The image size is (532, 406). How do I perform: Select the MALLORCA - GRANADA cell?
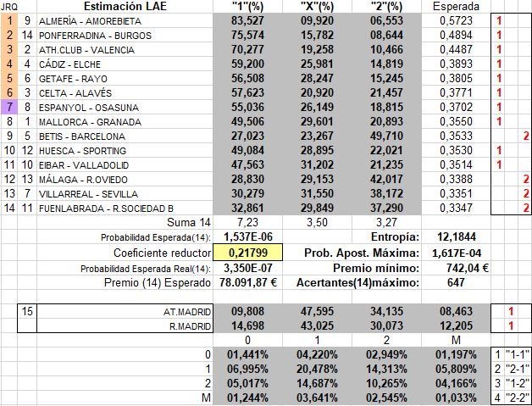125,121
